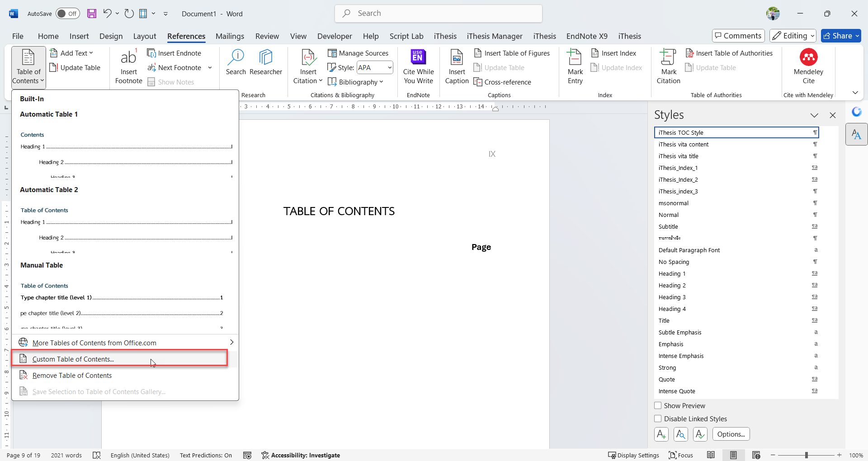Viewport: 868px width, 461px height.
Task: Switch to the Mailings tab
Action: [x=230, y=36]
